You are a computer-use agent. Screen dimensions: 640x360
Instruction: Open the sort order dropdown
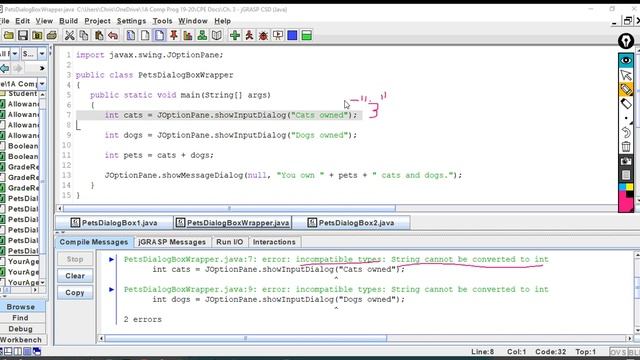click(42, 53)
